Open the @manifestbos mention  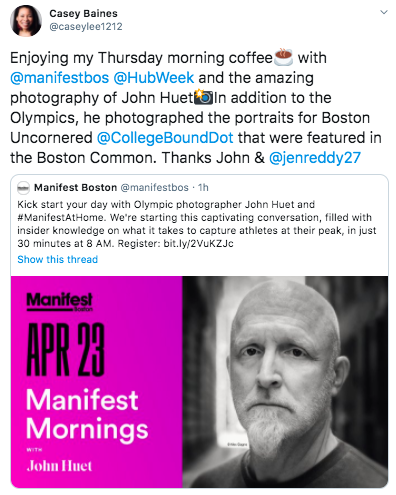(x=59, y=78)
